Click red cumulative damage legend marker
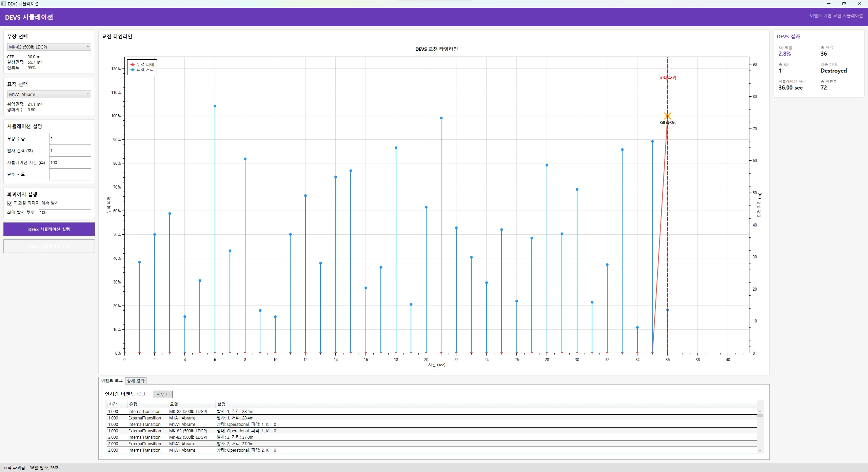Image resolution: width=868 pixels, height=472 pixels. [x=133, y=64]
